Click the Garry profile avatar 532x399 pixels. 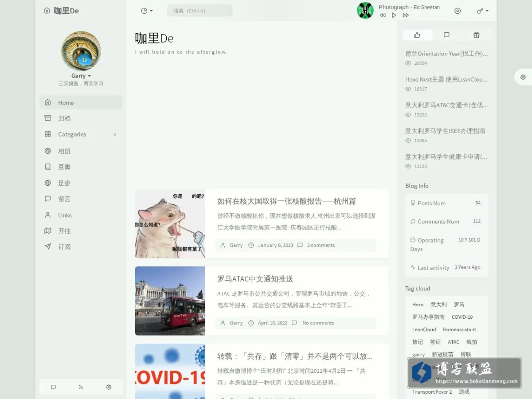(81, 51)
